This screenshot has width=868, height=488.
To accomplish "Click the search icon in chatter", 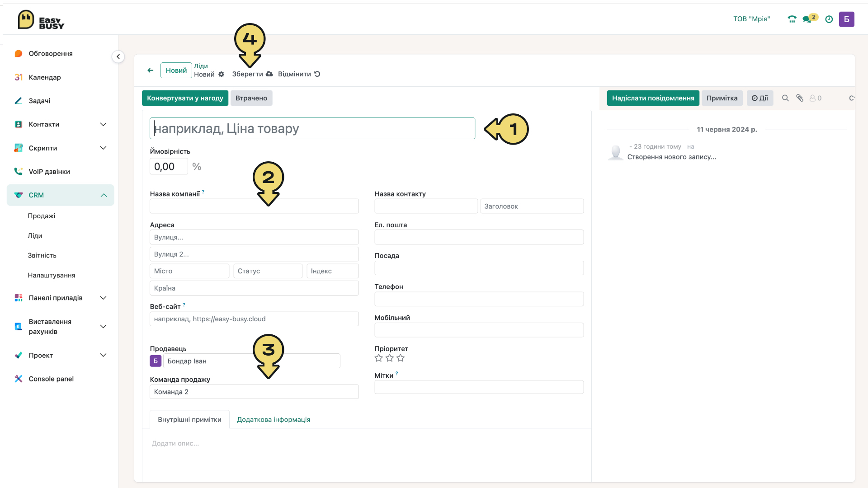I will 785,98.
